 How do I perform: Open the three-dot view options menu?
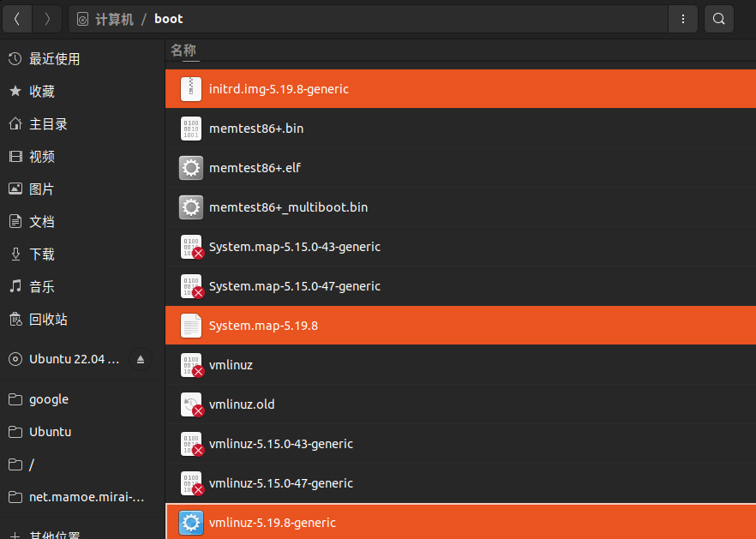(x=683, y=18)
